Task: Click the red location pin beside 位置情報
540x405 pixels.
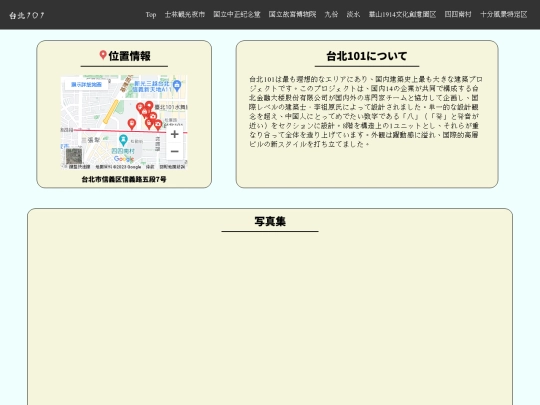Action: pyautogui.click(x=103, y=55)
